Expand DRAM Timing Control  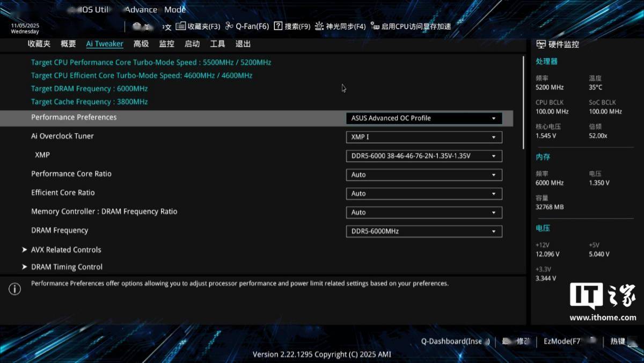click(67, 267)
